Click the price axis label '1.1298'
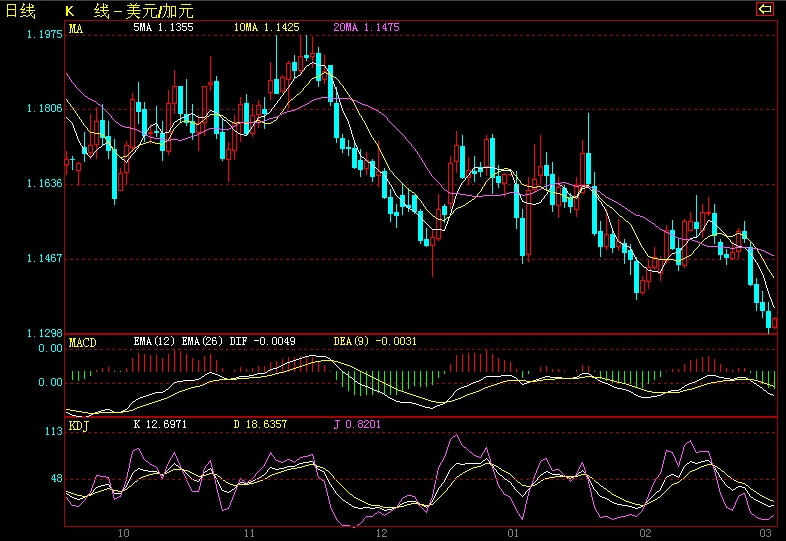 (44, 333)
